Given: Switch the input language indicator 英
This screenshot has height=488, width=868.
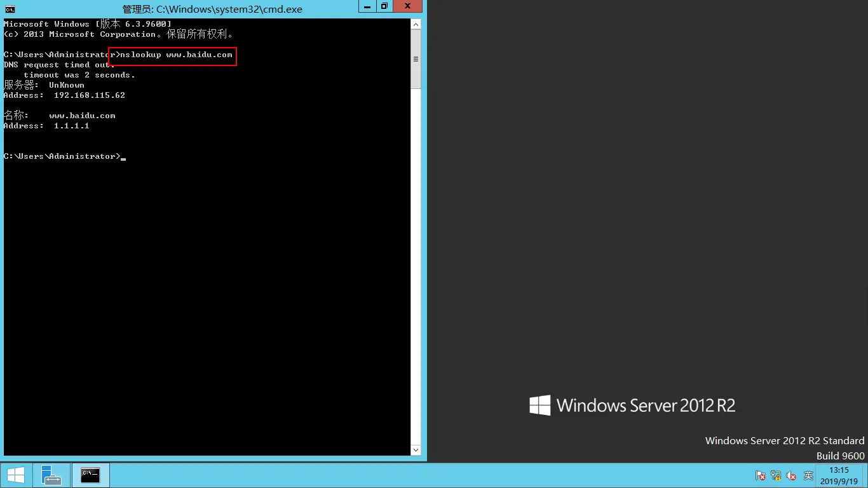Looking at the screenshot, I should (808, 475).
